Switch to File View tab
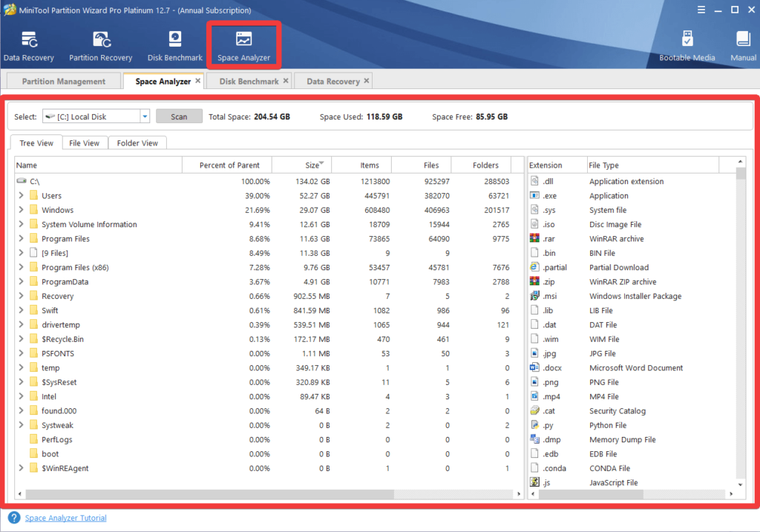760x532 pixels. click(84, 143)
